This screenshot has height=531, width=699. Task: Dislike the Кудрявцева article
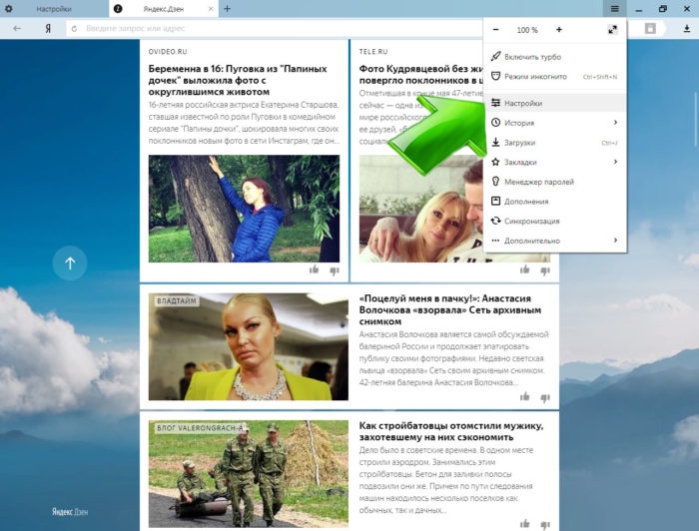click(545, 271)
